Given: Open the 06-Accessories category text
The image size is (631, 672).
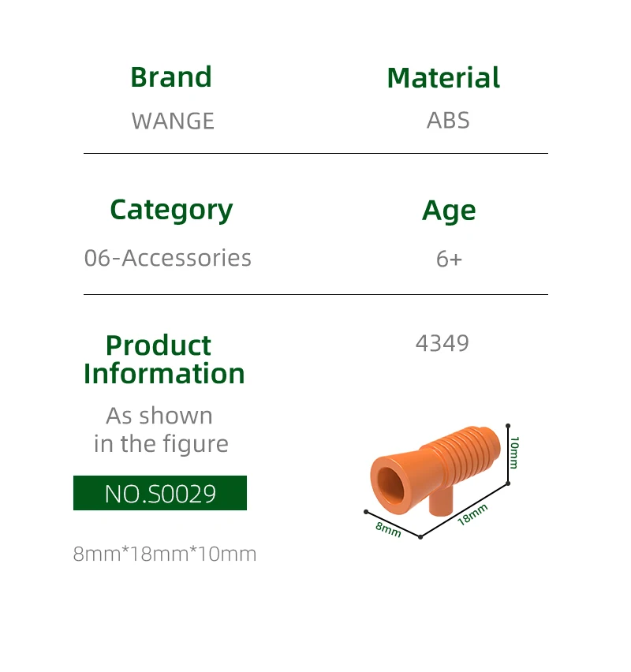Looking at the screenshot, I should [168, 258].
